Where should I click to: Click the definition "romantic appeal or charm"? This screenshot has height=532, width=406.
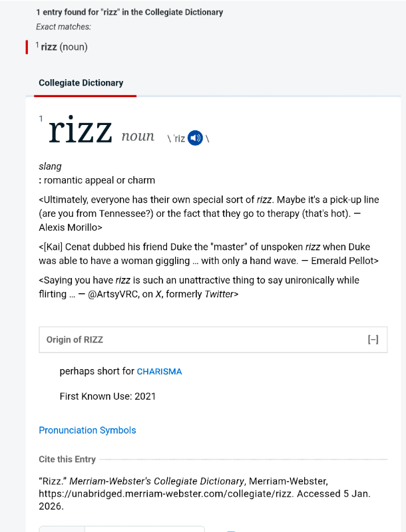[99, 180]
